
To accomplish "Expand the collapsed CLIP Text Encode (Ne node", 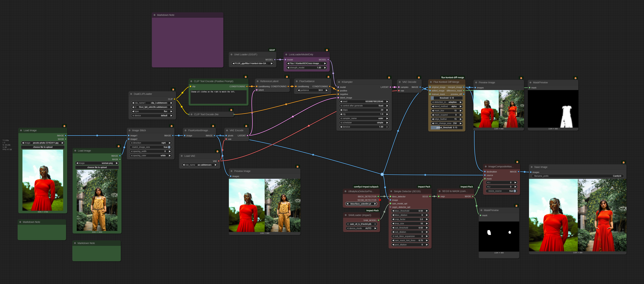I will (x=191, y=115).
